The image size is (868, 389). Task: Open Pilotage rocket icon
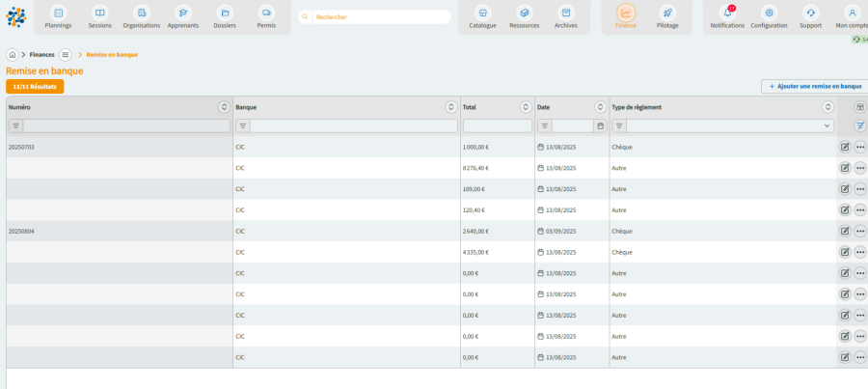667,17
